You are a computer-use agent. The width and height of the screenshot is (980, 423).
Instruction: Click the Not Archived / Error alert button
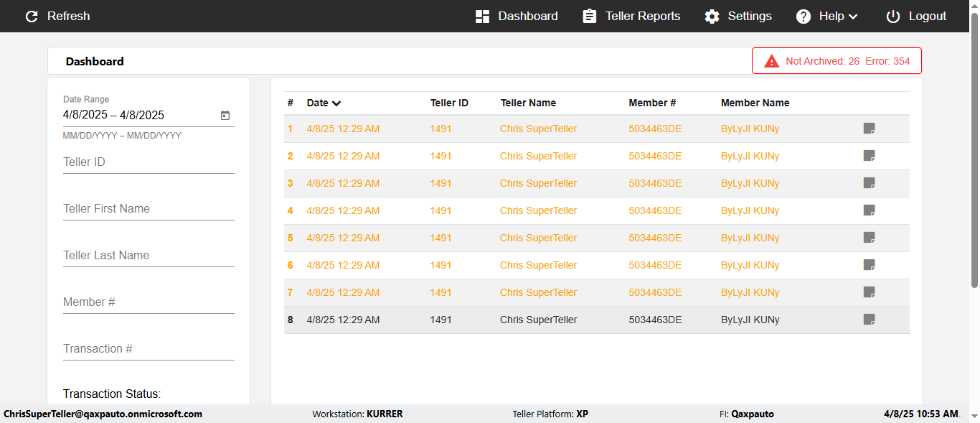(837, 61)
